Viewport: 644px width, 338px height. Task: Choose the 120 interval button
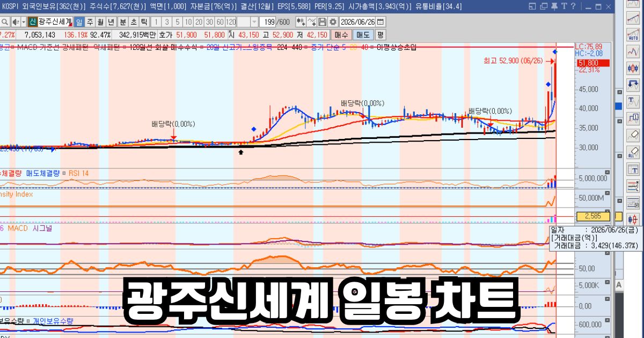point(231,21)
